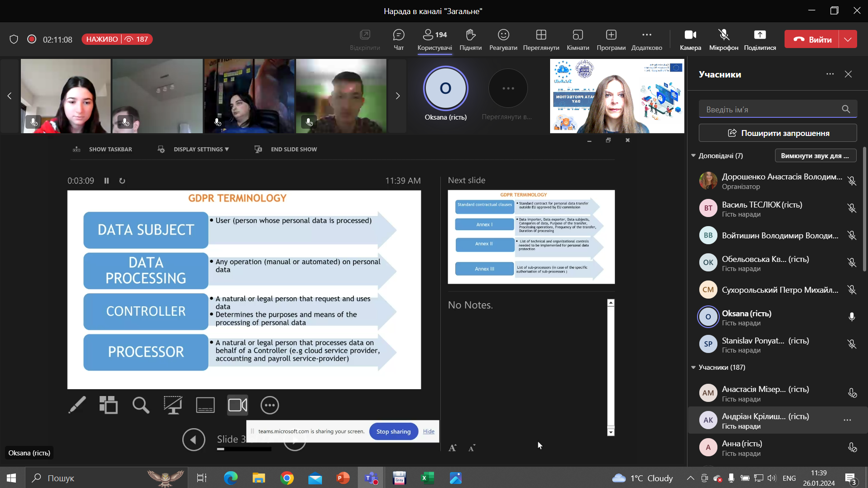Screen dimensions: 868x488
Task: Expand the leave options arrow next to Вийти
Action: click(x=848, y=39)
